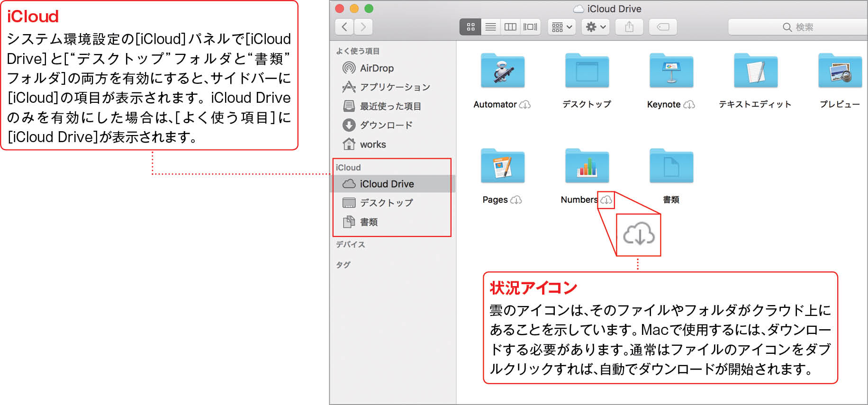This screenshot has width=868, height=405.
Task: Select the デスクトップ folder in the file area
Action: tap(587, 71)
